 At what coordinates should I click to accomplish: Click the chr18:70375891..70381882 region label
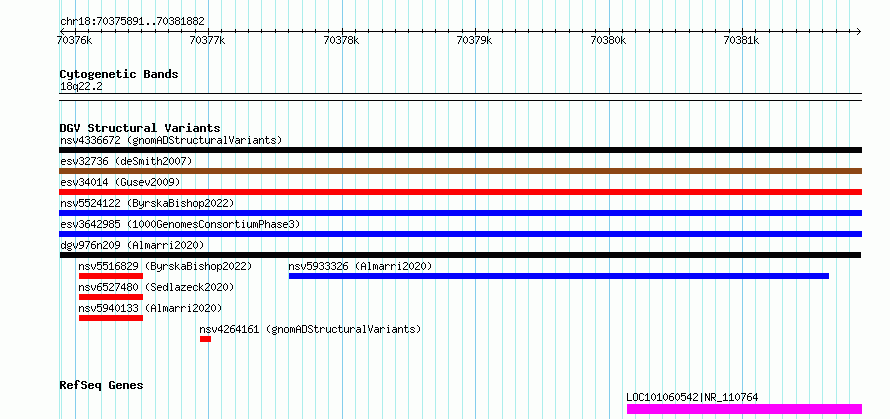point(132,22)
